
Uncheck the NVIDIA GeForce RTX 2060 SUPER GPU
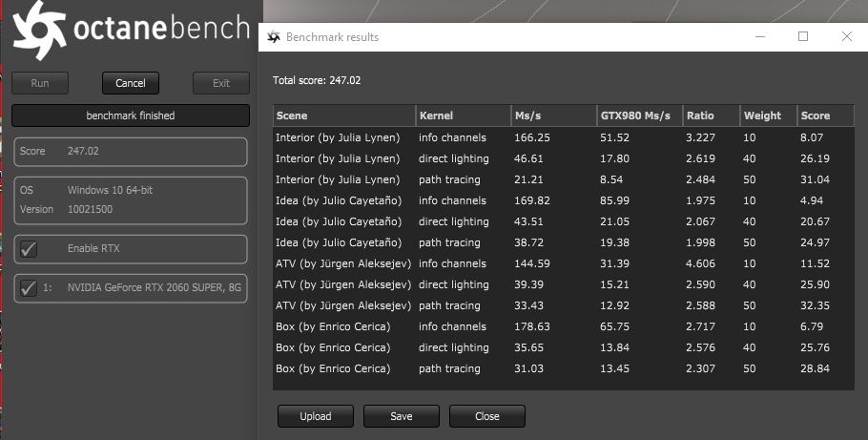coord(29,287)
